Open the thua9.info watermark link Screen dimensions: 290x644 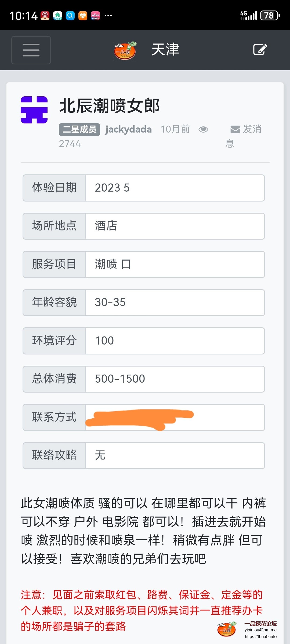[x=260, y=636]
